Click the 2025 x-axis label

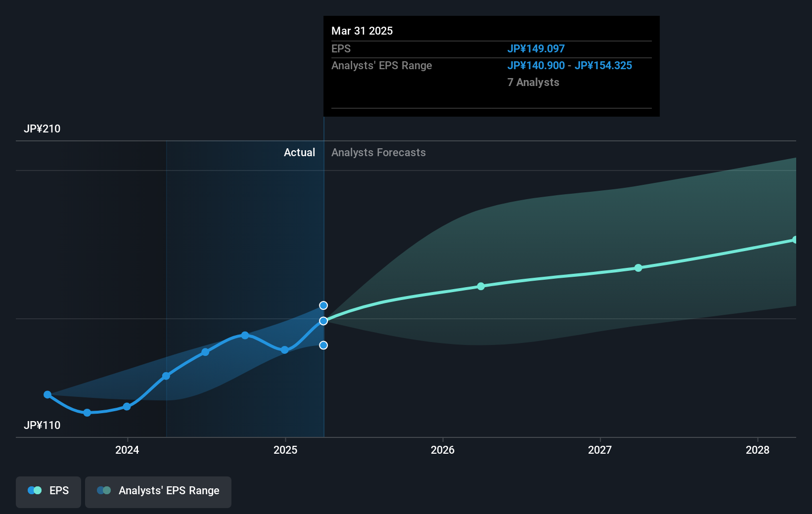pyautogui.click(x=285, y=450)
